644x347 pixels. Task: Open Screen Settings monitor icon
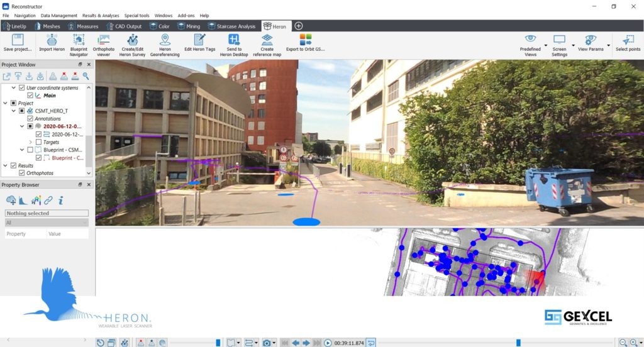point(559,39)
